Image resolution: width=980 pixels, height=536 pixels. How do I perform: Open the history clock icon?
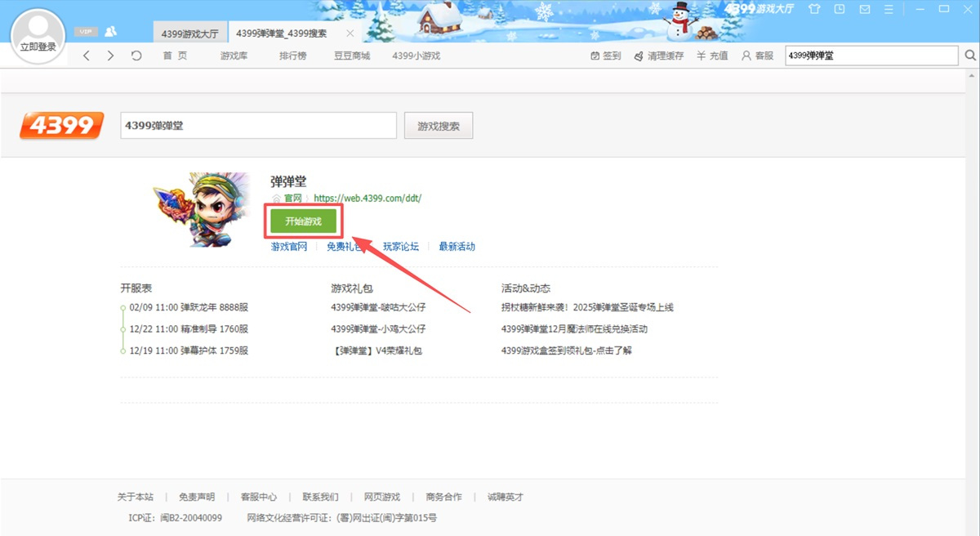(840, 9)
